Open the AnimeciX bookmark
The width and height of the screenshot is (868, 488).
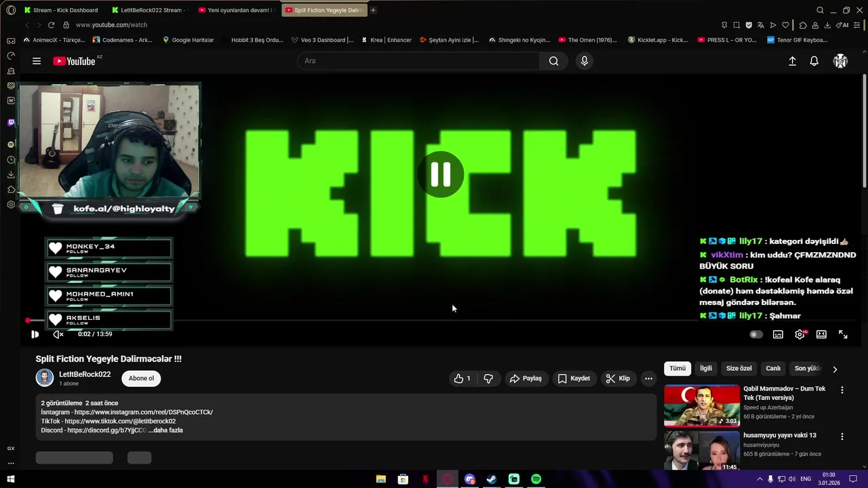[x=54, y=40]
